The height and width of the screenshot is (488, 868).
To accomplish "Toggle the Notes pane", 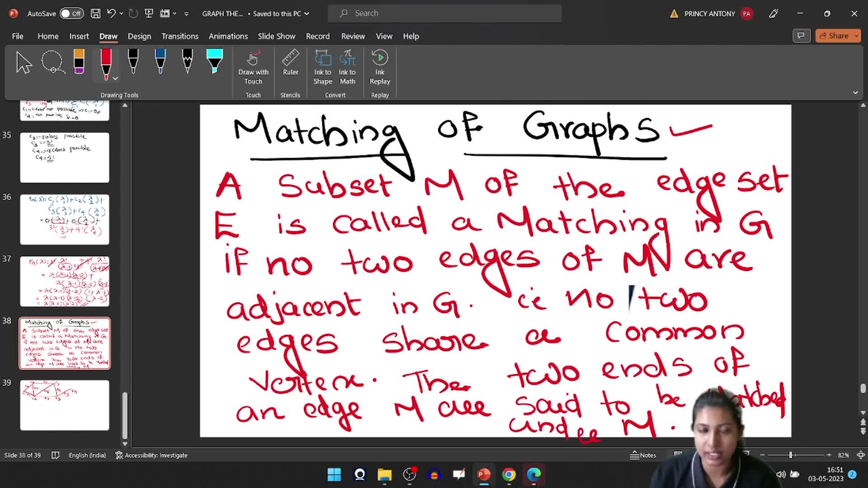I will tap(643, 455).
